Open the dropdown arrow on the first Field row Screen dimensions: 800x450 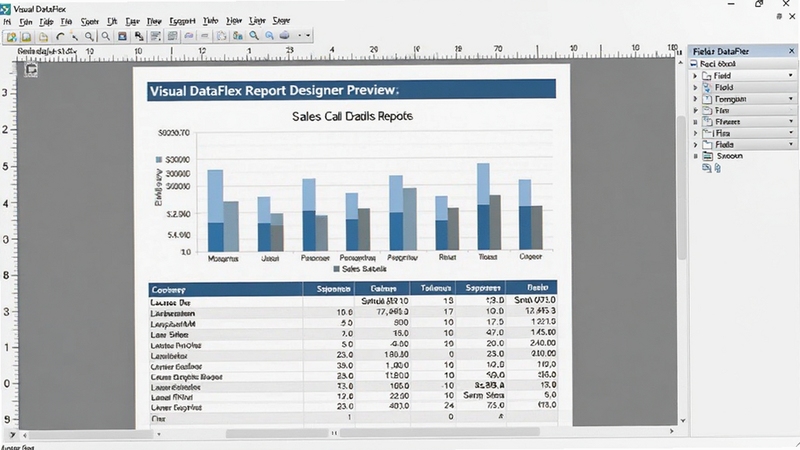click(791, 76)
